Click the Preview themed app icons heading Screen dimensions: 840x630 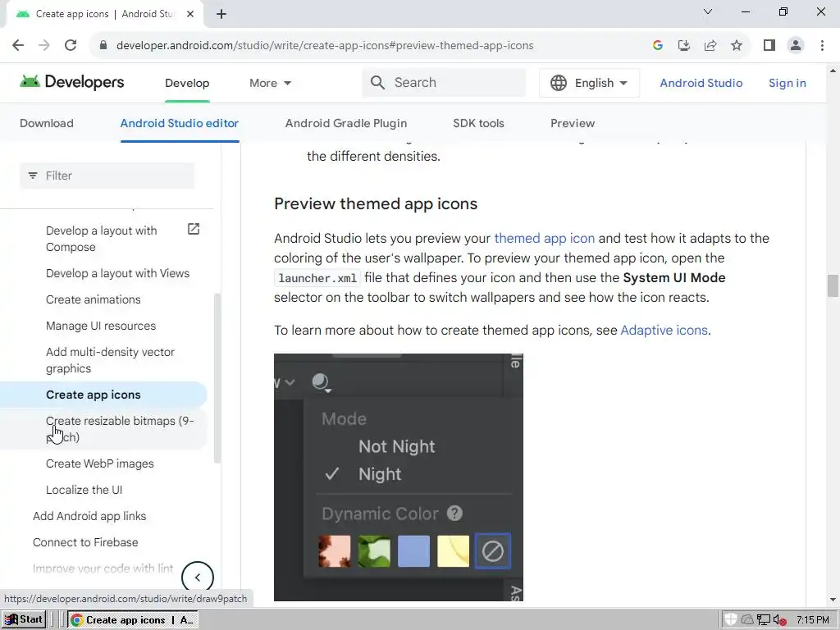[x=376, y=204]
